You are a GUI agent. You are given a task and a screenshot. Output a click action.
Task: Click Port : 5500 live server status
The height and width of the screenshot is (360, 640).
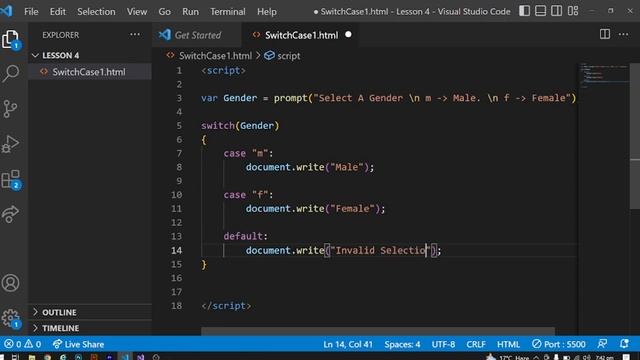559,344
